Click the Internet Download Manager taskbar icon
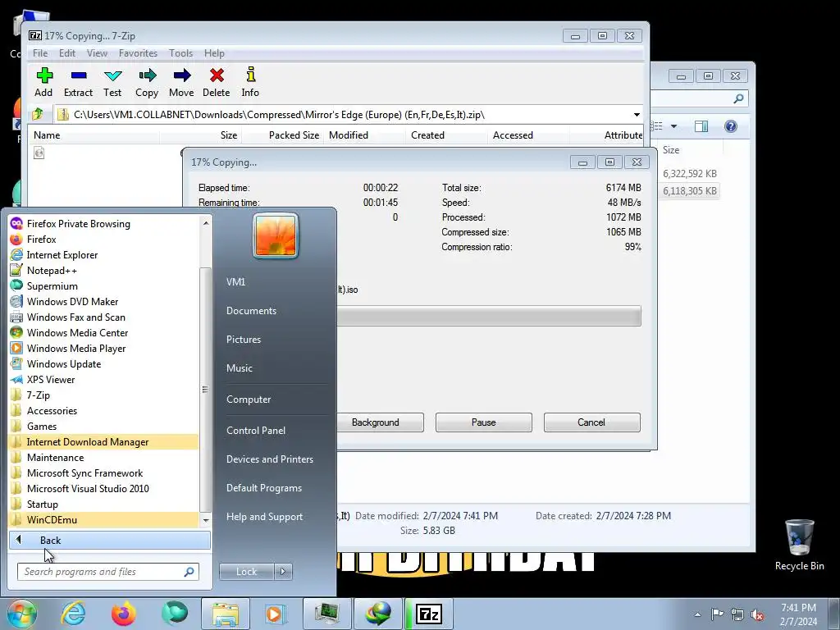Viewport: 840px width, 630px height. 378,614
